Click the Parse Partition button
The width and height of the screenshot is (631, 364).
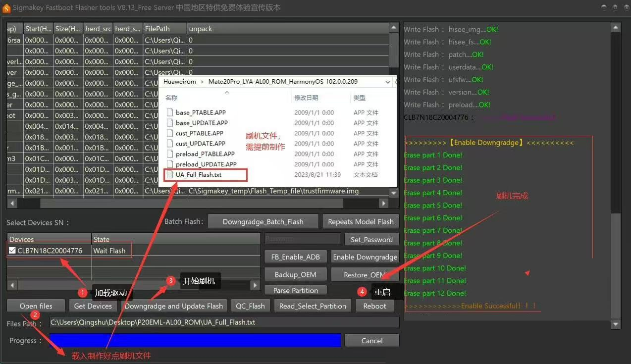point(295,290)
